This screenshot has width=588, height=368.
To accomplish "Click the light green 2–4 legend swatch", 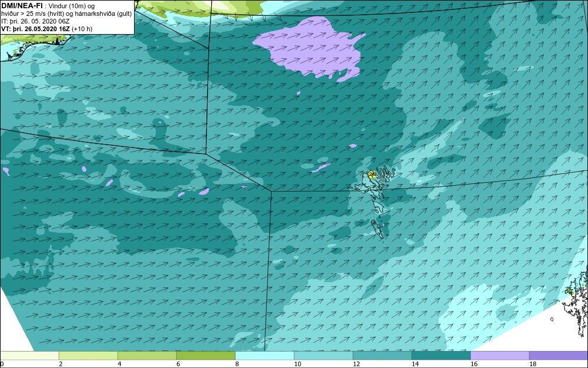I will tap(89, 356).
